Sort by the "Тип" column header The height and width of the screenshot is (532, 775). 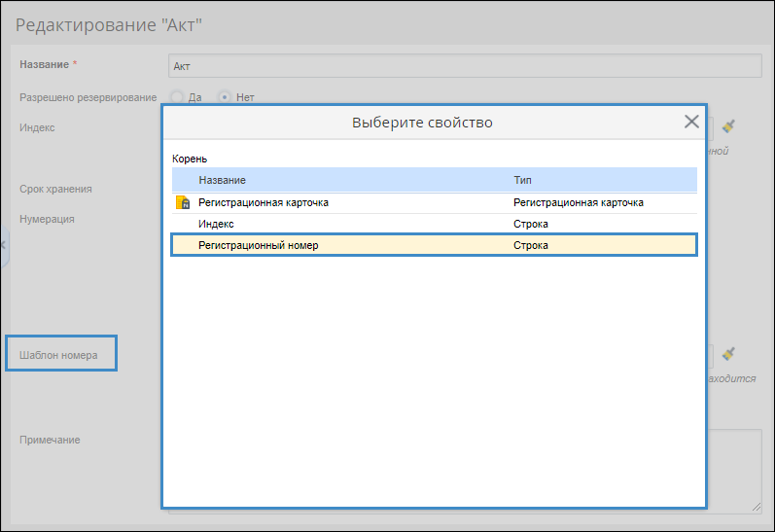point(522,180)
